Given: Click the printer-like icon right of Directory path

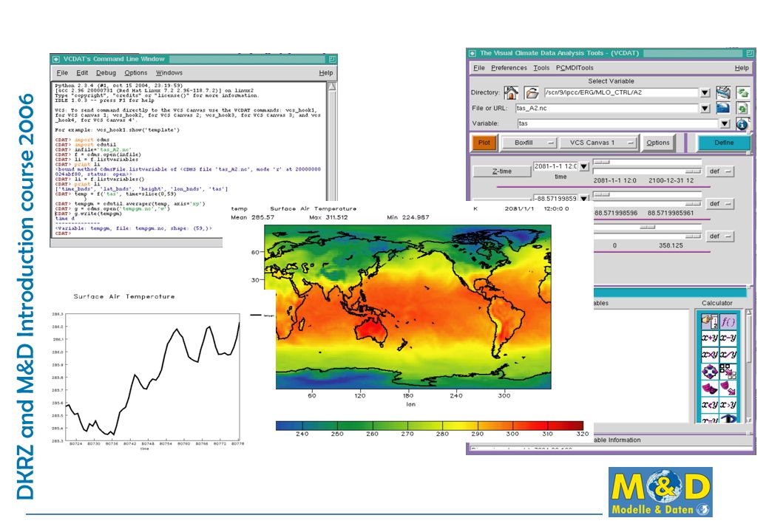Looking at the screenshot, I should 723,92.
